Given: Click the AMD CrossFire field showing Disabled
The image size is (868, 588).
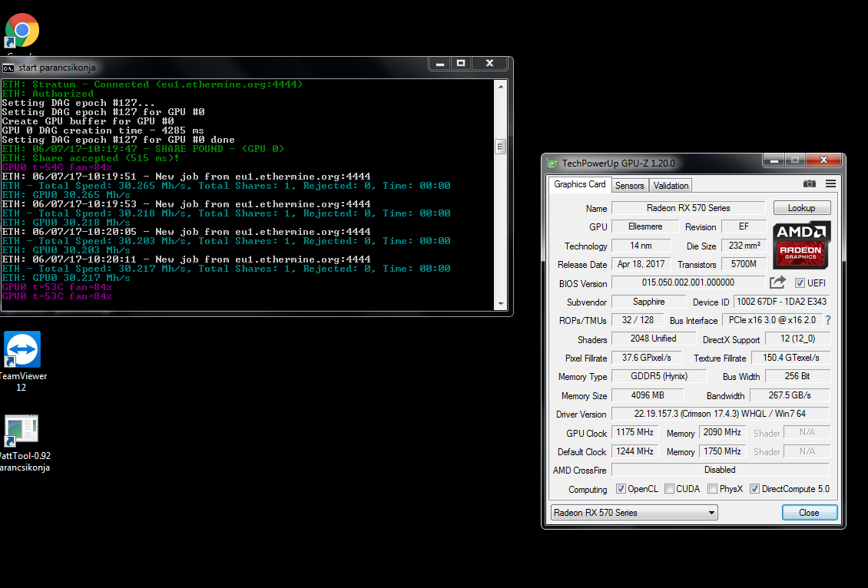Looking at the screenshot, I should 720,470.
